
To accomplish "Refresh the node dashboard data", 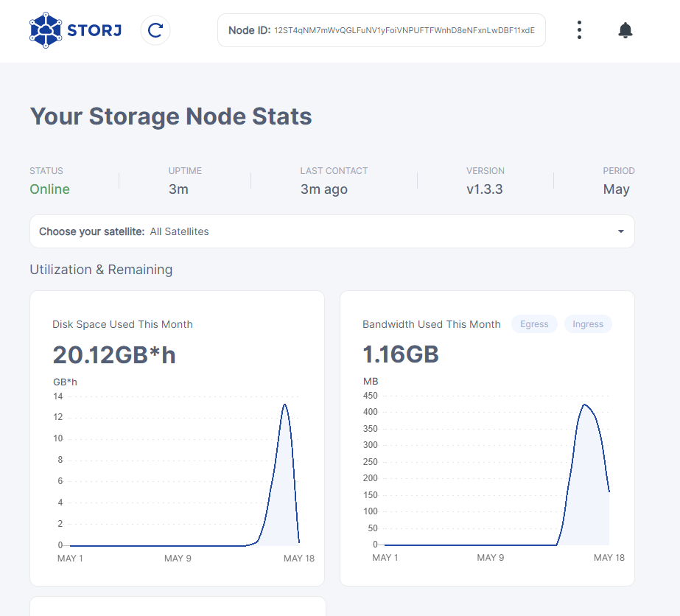I will (155, 30).
